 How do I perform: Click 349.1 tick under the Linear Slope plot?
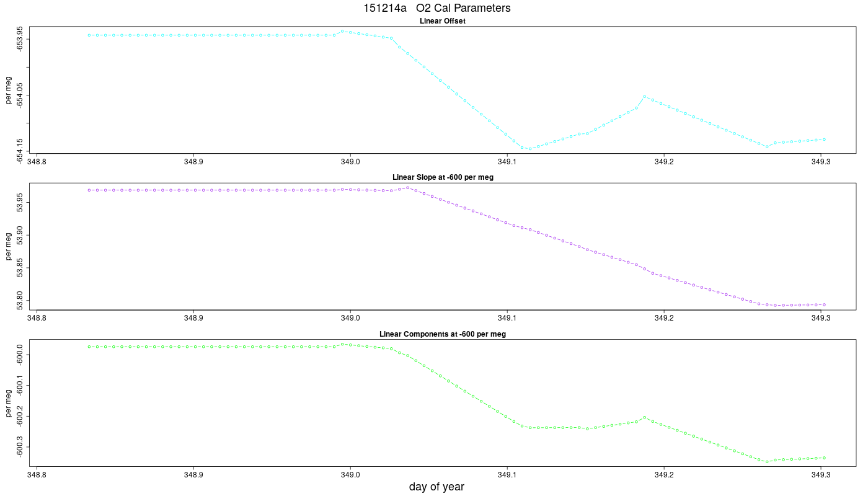click(507, 318)
